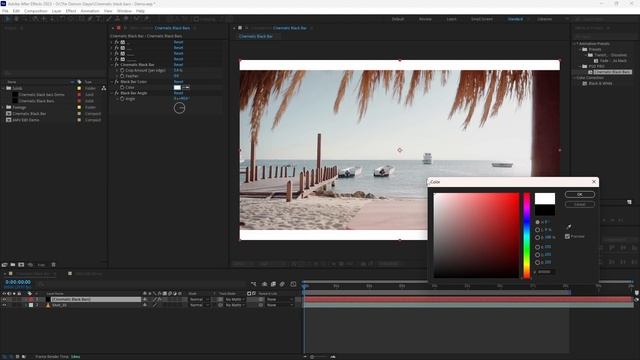The image size is (640, 360).
Task: Enable the Preview checkbox in Color dialog
Action: click(567, 236)
